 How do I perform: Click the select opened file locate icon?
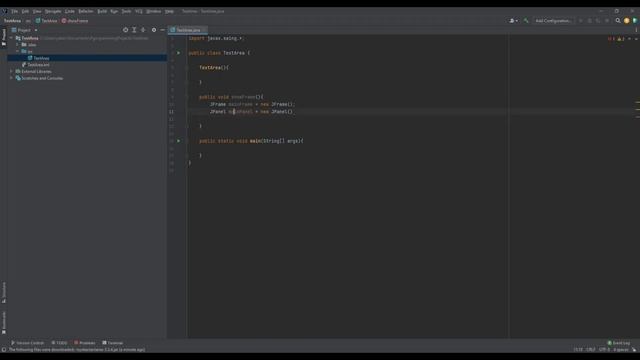click(125, 30)
